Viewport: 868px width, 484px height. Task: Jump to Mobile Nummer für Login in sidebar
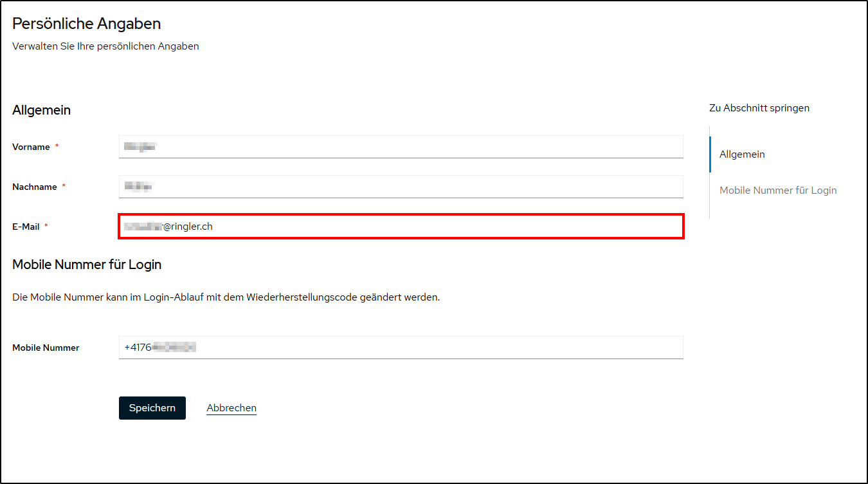(x=778, y=191)
